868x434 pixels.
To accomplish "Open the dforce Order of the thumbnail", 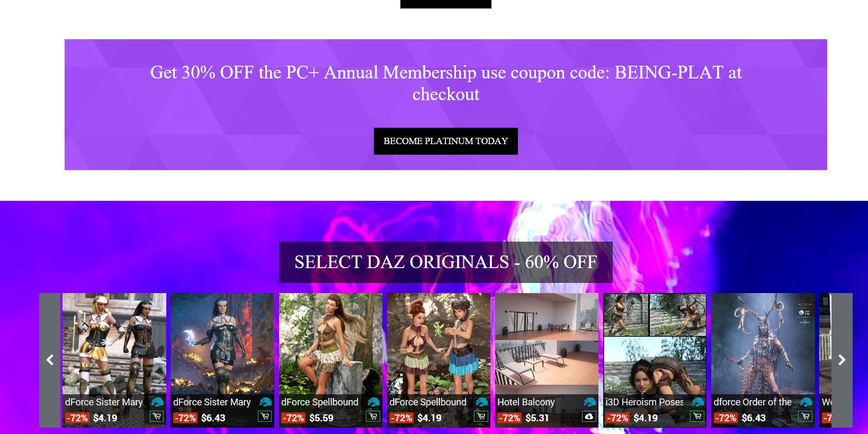I will 763,343.
